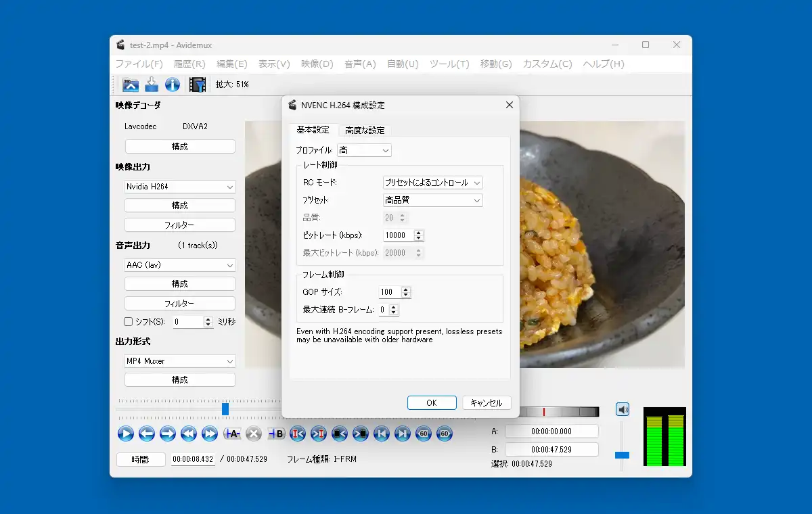Open the ファイル(F) menu
Image resolution: width=812 pixels, height=514 pixels.
[139, 64]
